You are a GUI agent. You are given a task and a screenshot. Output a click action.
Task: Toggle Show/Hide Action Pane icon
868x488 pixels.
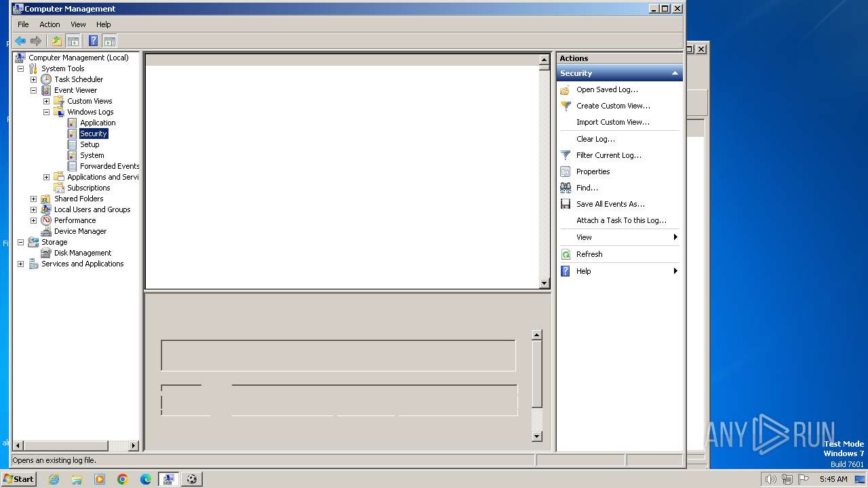(109, 41)
